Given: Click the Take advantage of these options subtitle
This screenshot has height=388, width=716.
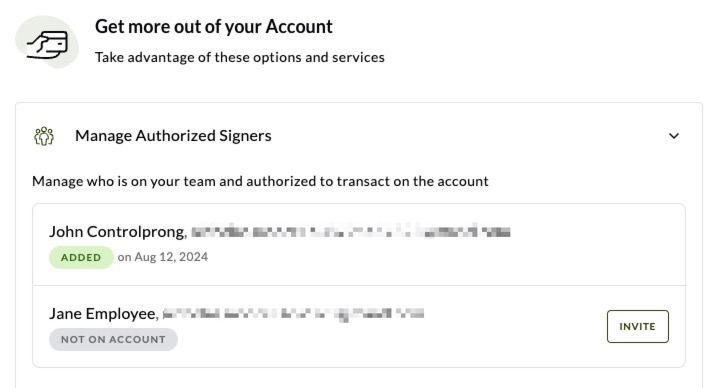Looking at the screenshot, I should click(240, 58).
